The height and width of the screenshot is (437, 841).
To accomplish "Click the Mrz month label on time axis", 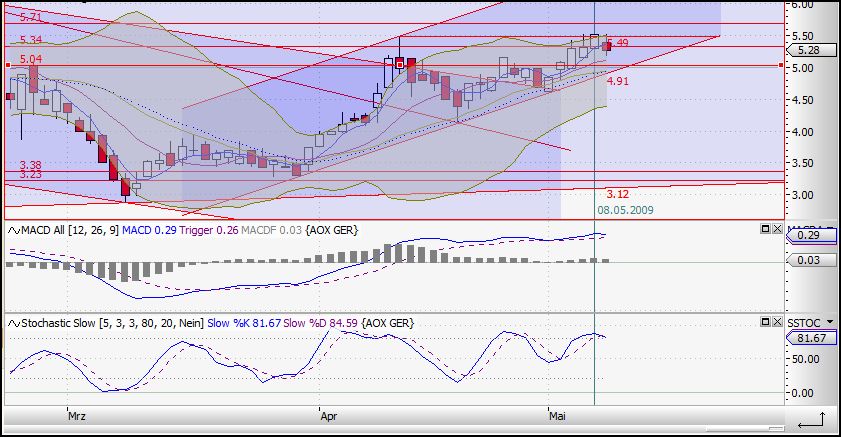I will (77, 416).
